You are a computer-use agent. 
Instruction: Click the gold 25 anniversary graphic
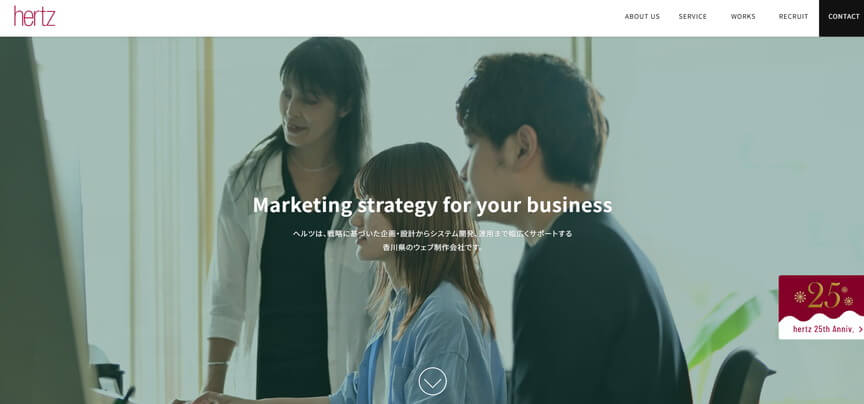tap(824, 296)
